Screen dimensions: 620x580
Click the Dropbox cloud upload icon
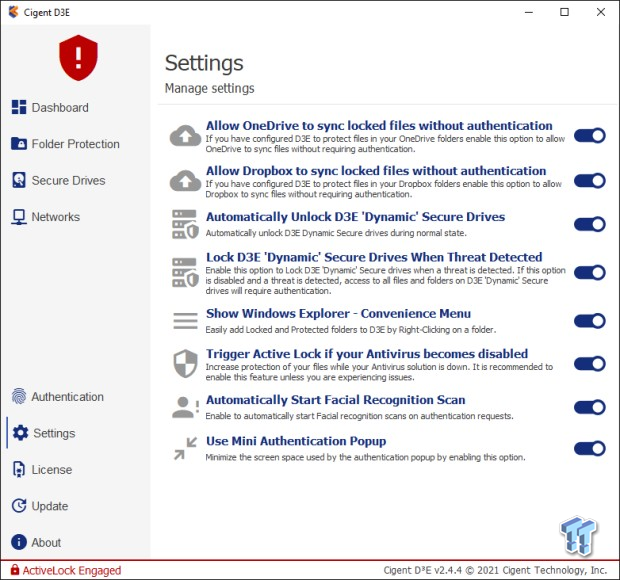[185, 181]
